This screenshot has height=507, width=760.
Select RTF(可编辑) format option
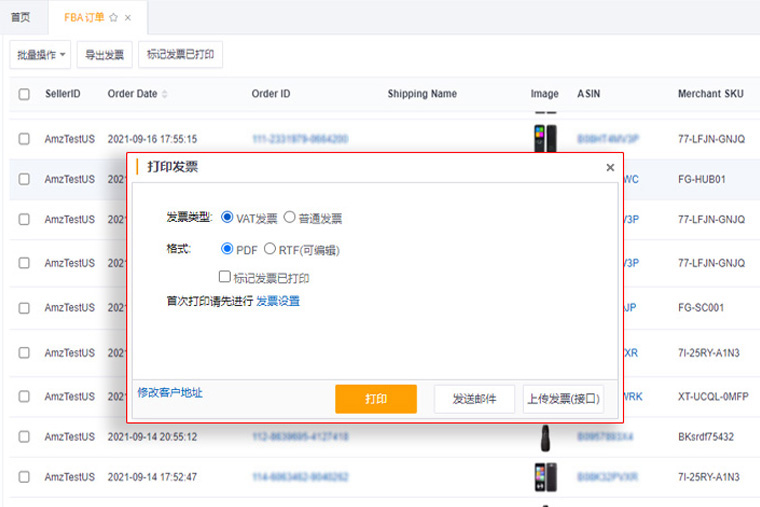pyautogui.click(x=270, y=249)
